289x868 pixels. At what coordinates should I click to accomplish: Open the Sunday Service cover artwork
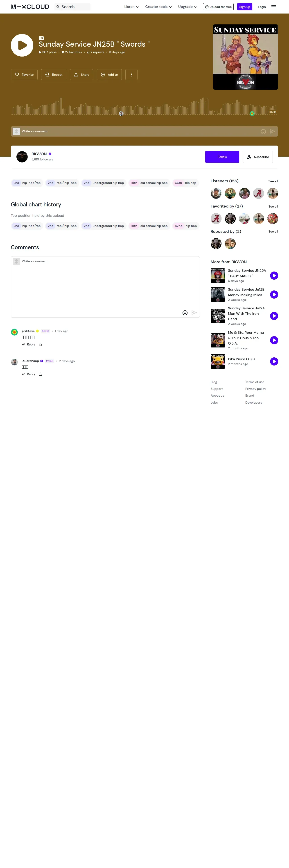coord(246,57)
